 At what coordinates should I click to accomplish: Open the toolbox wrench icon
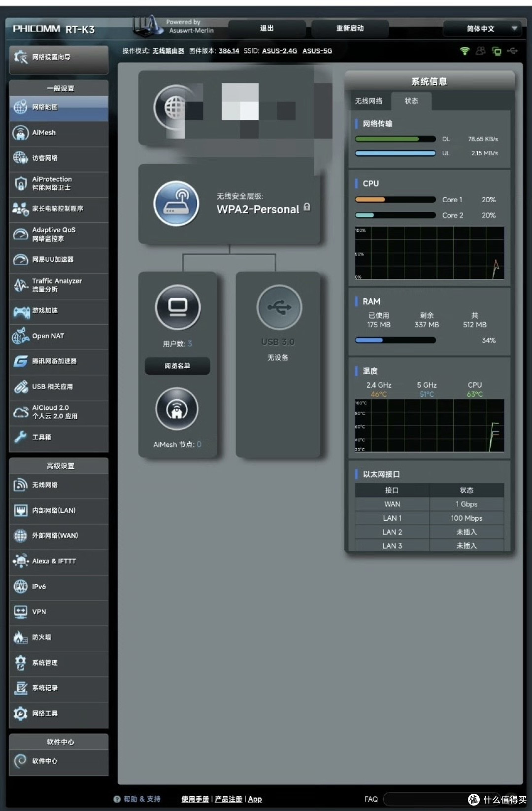tap(20, 437)
